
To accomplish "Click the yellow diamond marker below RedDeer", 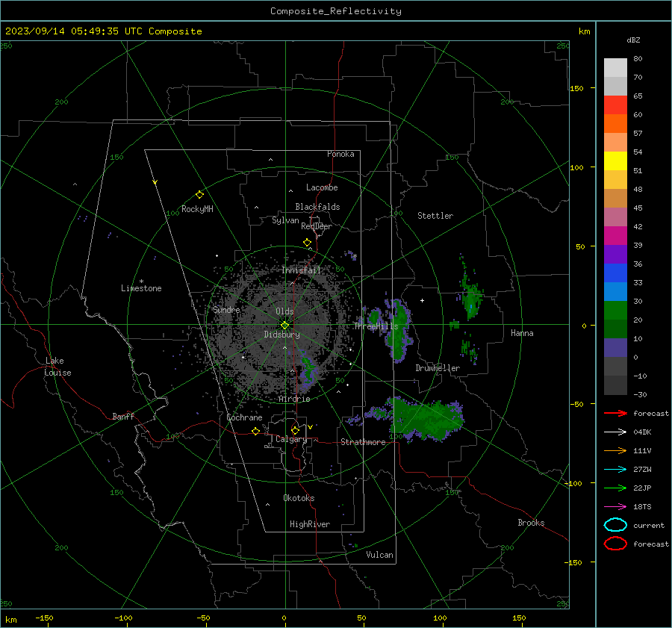I will click(308, 243).
